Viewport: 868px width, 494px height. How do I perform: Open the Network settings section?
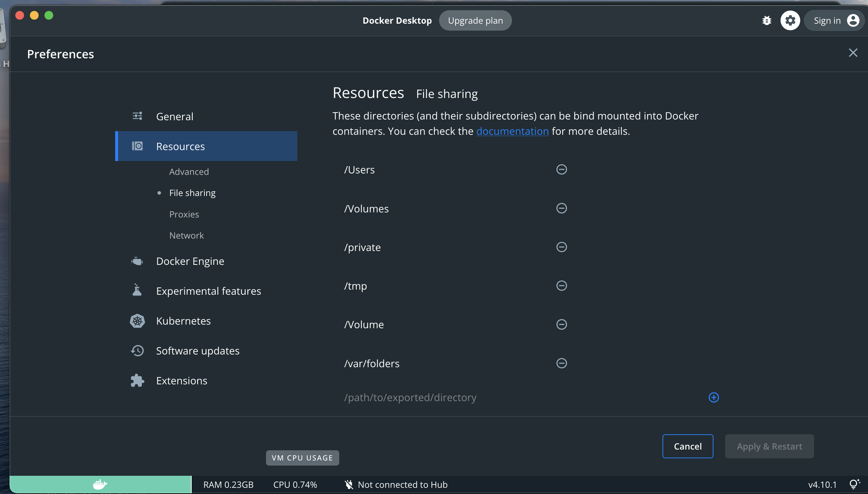[x=186, y=235]
